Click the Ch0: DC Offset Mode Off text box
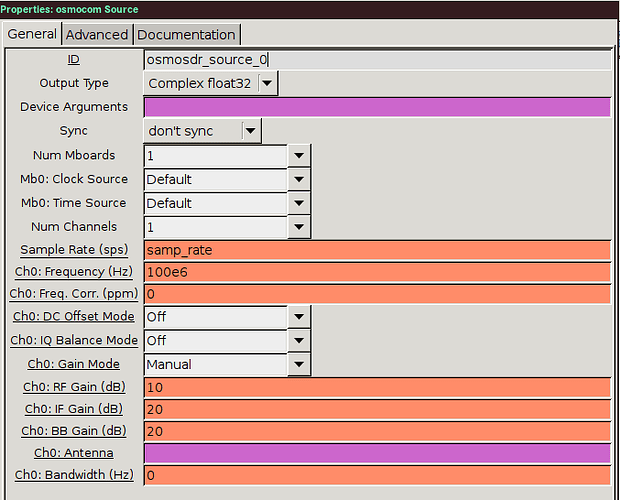Viewport: 620px width, 500px height. 215,317
